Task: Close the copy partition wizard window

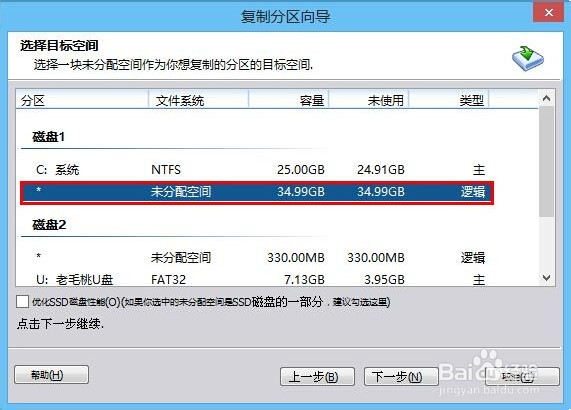Action: pos(548,13)
